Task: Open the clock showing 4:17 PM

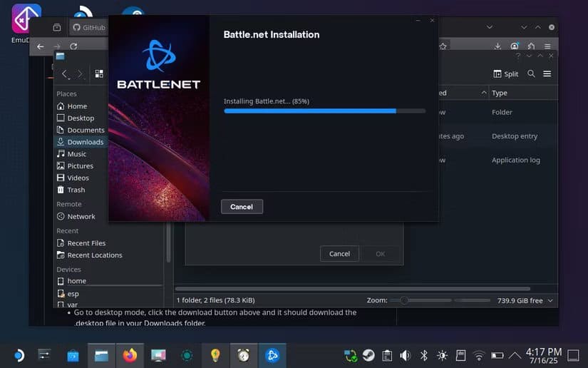Action: pos(544,356)
